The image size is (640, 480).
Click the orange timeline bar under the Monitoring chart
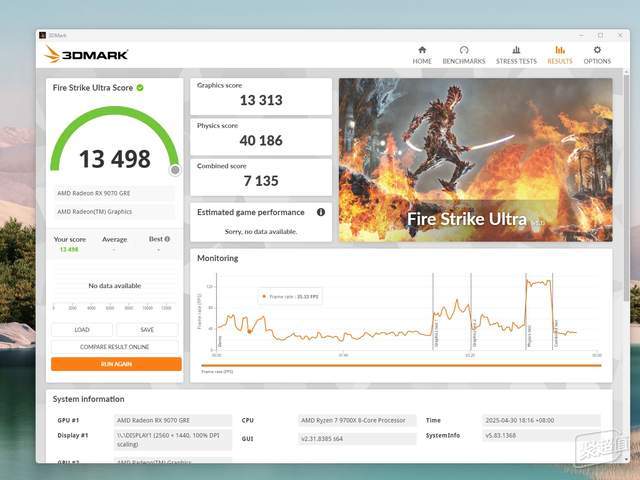401,366
